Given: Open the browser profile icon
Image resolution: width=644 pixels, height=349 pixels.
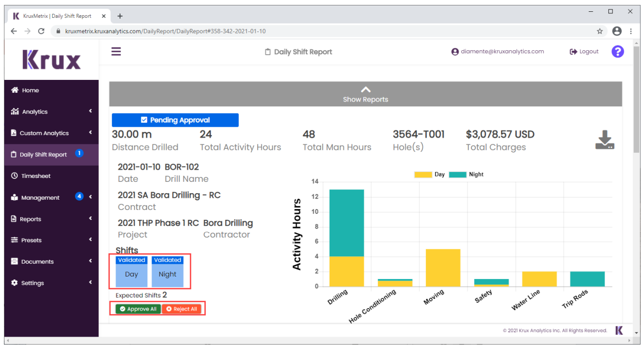Looking at the screenshot, I should 617,31.
